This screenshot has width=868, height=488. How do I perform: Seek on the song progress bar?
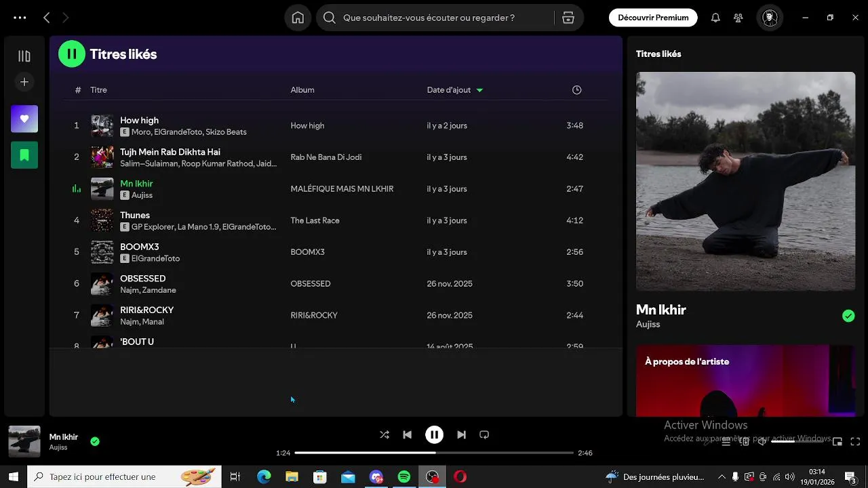[434, 453]
